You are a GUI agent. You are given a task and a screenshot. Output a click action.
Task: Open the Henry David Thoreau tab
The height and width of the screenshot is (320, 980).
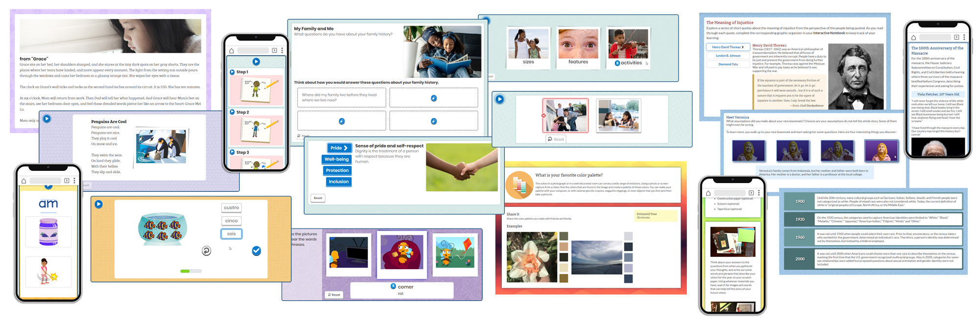[x=728, y=47]
